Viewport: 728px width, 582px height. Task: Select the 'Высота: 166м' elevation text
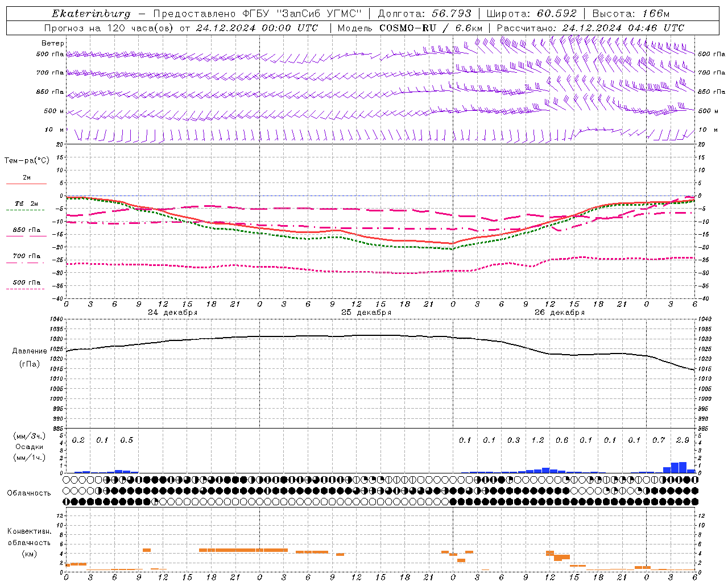631,14
